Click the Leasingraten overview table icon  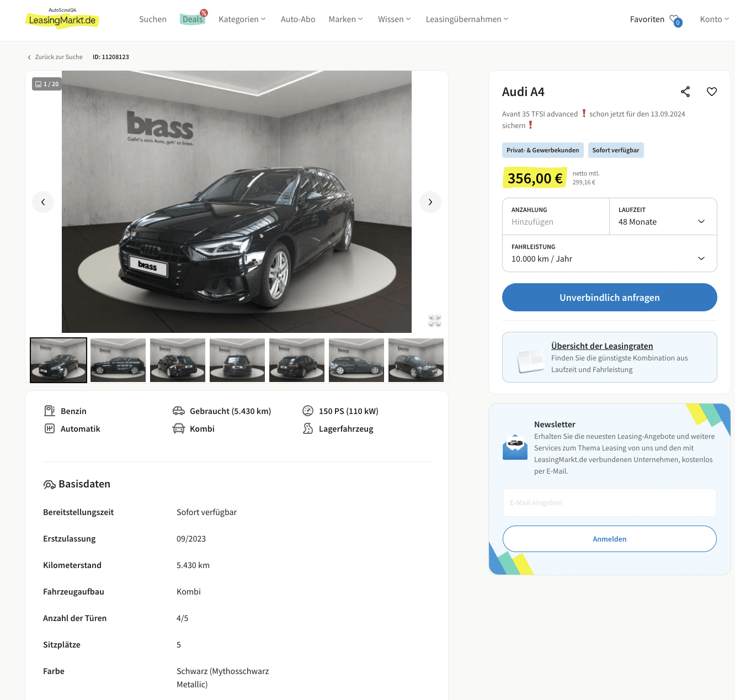click(530, 360)
